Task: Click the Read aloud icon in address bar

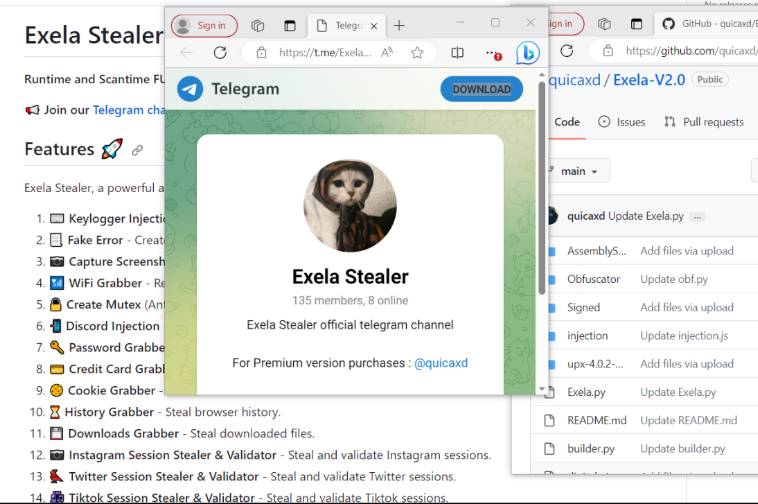Action: [387, 52]
